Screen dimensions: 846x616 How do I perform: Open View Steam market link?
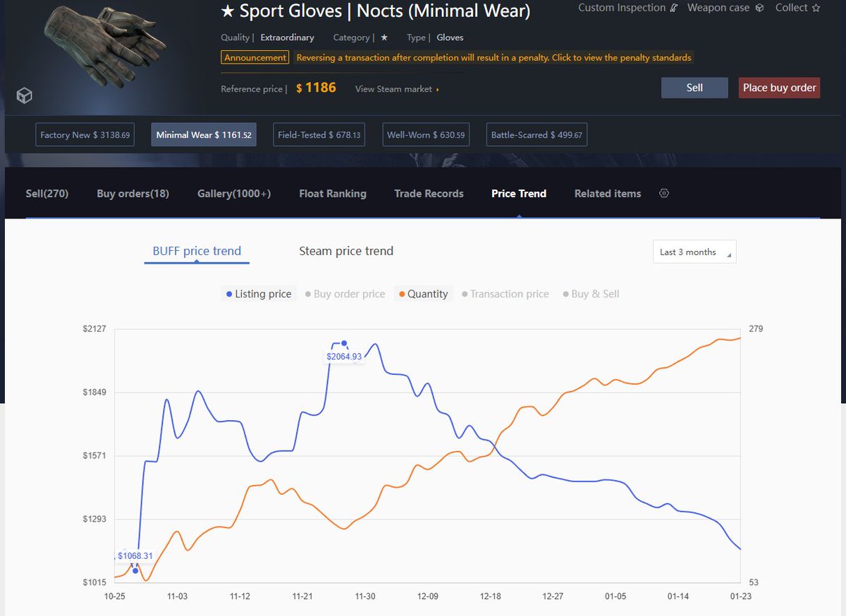397,89
